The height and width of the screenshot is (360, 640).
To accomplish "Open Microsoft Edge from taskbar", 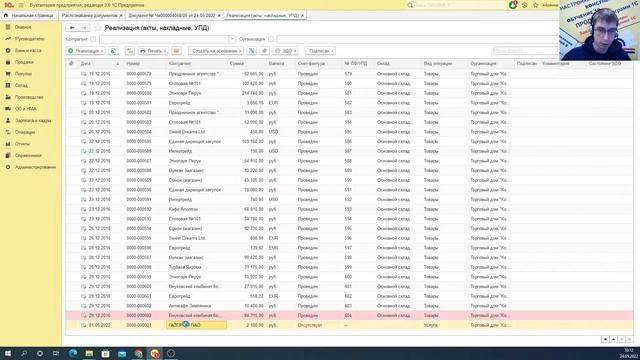I will click(x=73, y=353).
